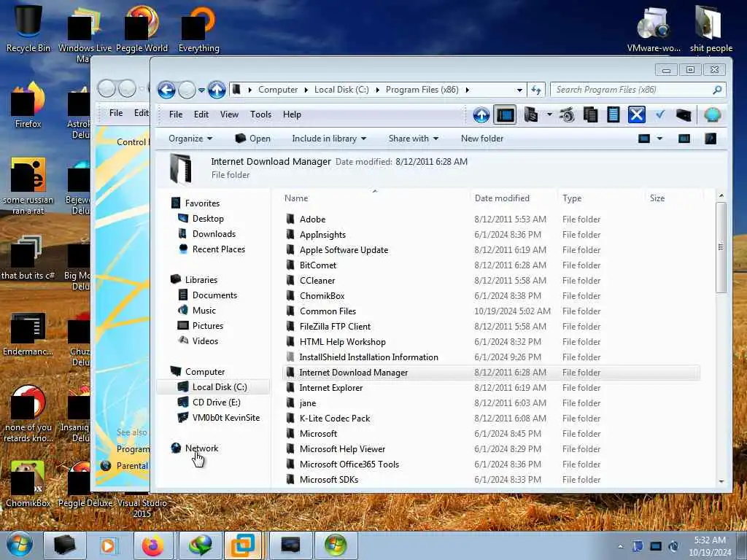Open Recent Places in the navigation pane
747x560 pixels.
[x=218, y=249]
